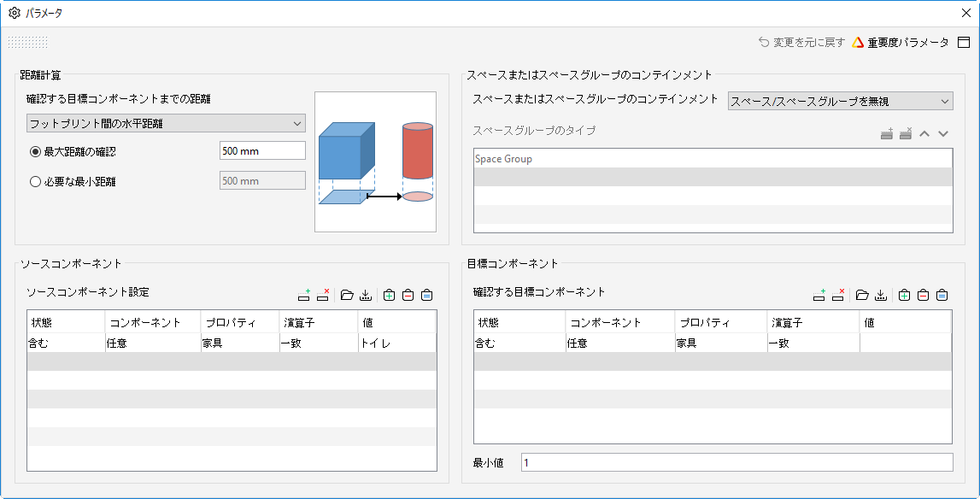Click 値 header in source table
Viewport: 980px width, 499px height.
397,323
